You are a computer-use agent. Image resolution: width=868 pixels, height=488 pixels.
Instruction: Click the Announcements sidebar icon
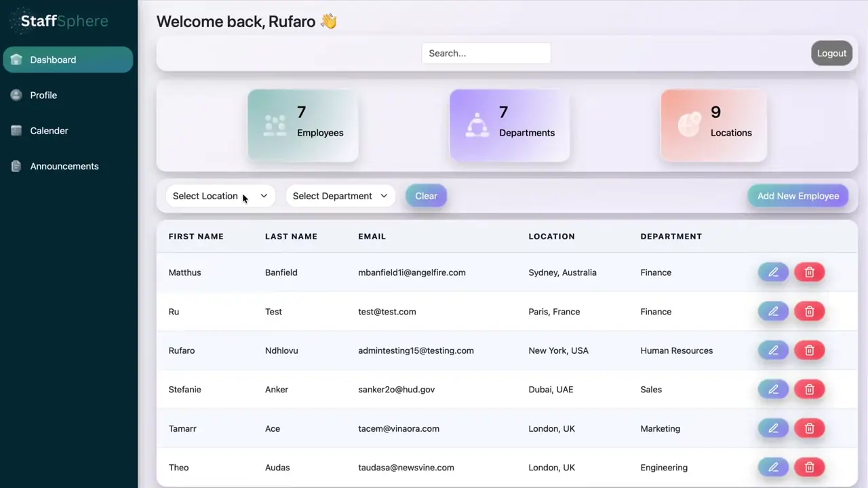tap(16, 166)
